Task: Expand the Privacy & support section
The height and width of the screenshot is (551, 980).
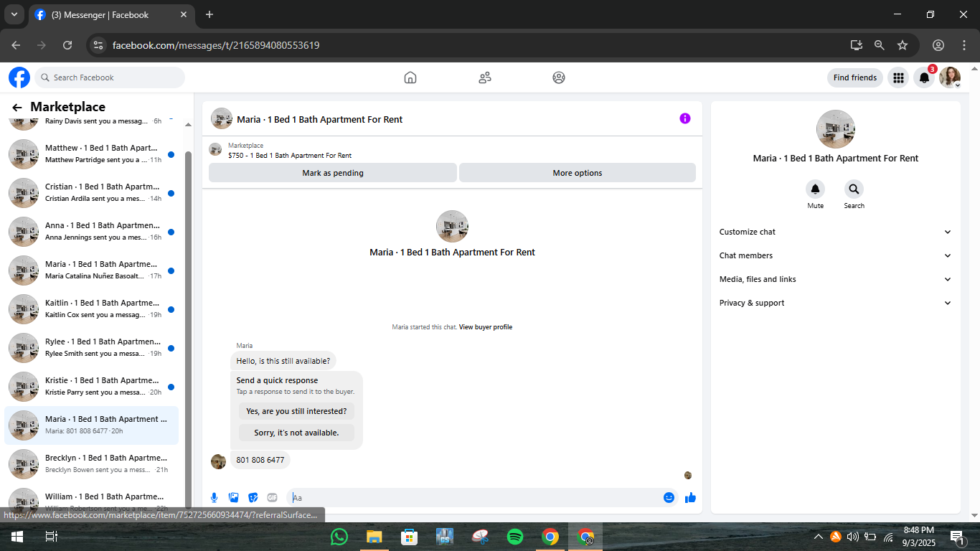Action: 835,303
